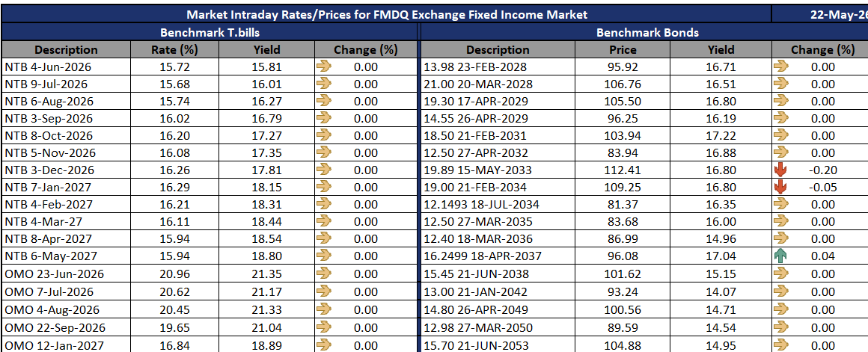Click the arrow icon in OMO 22-Sep-2026 row
This screenshot has height=352, width=868.
point(324,327)
